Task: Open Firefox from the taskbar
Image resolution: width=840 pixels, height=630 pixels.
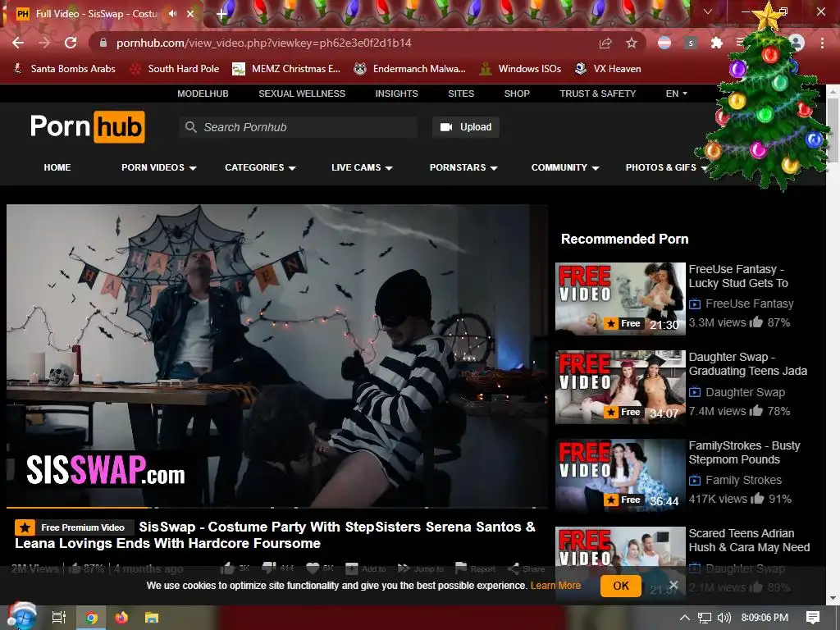Action: [121, 618]
